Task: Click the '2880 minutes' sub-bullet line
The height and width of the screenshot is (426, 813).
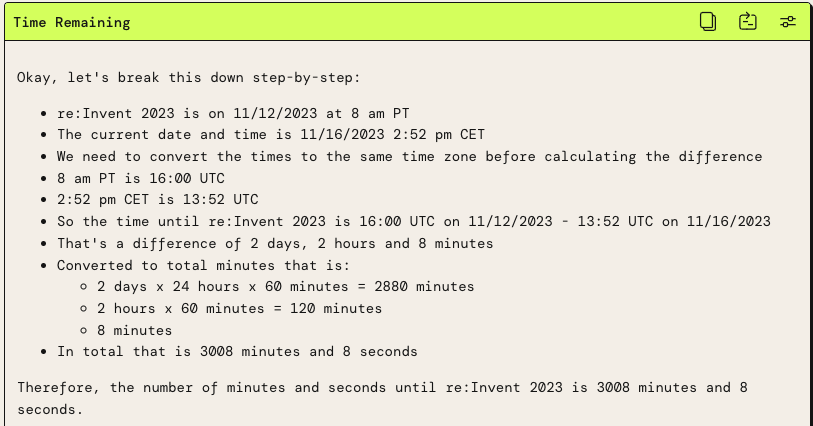Action: [285, 287]
